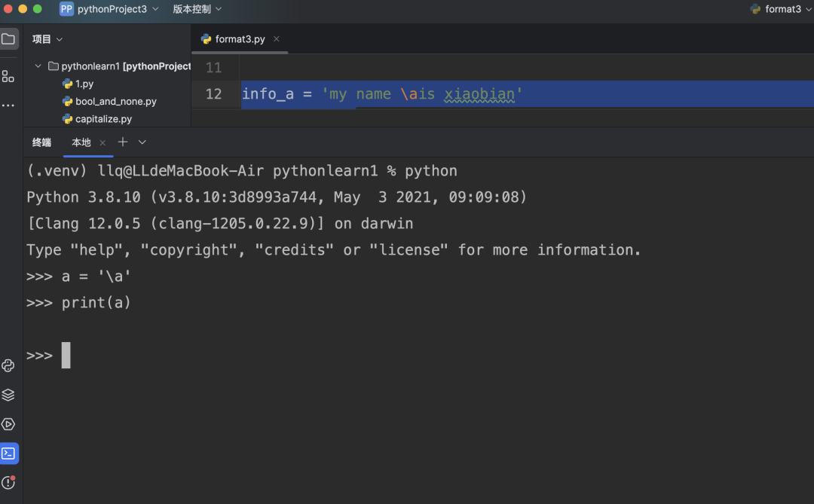Close the format3.py editor tab
Screen dimensions: 814x504
tap(277, 39)
